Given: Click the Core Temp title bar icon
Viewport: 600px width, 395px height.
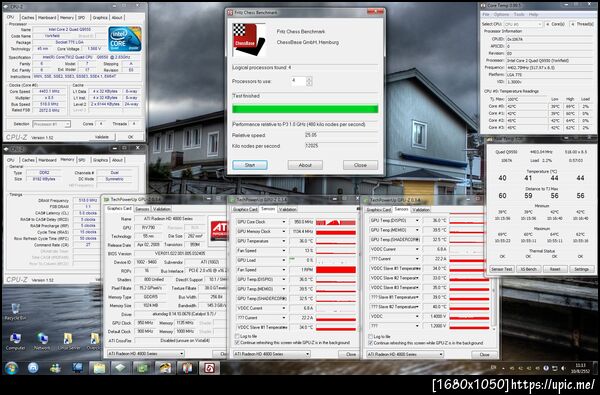Looking at the screenshot, I should 483,6.
